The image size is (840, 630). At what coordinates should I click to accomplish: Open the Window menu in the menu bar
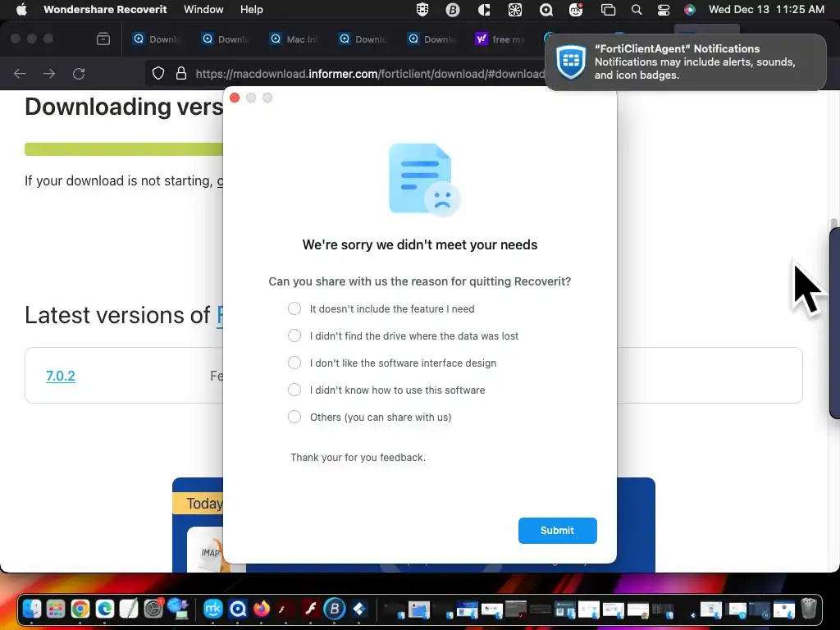coord(203,10)
